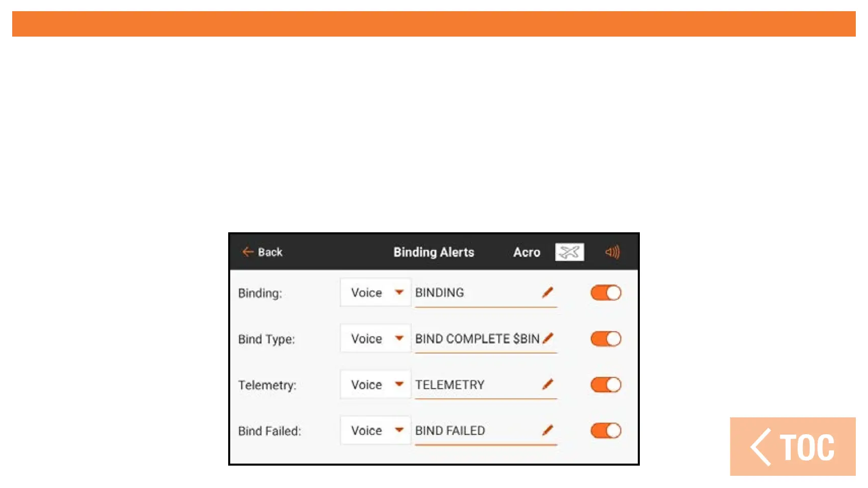Turn off the Bind Type toggle
868x488 pixels.
point(606,339)
